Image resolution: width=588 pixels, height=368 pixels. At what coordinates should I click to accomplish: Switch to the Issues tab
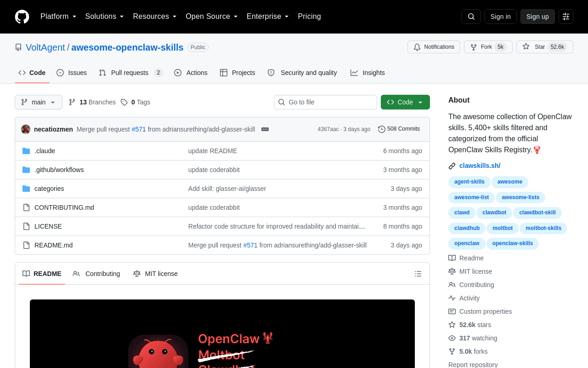coord(72,73)
